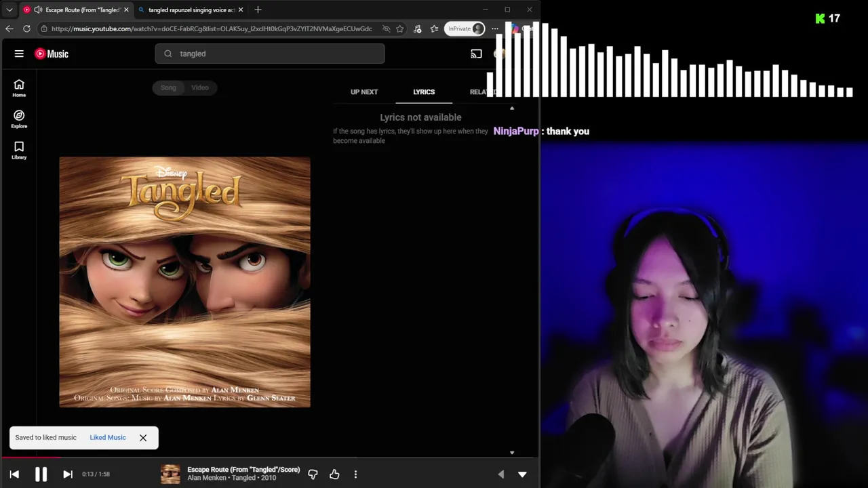Image resolution: width=868 pixels, height=488 pixels.
Task: Close the tangled rapunzel search tab
Action: tap(241, 9)
